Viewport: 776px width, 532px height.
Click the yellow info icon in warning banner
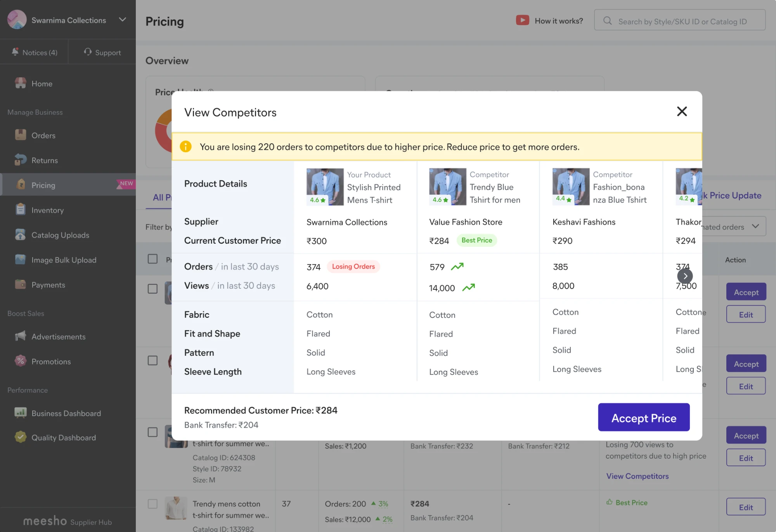point(185,147)
